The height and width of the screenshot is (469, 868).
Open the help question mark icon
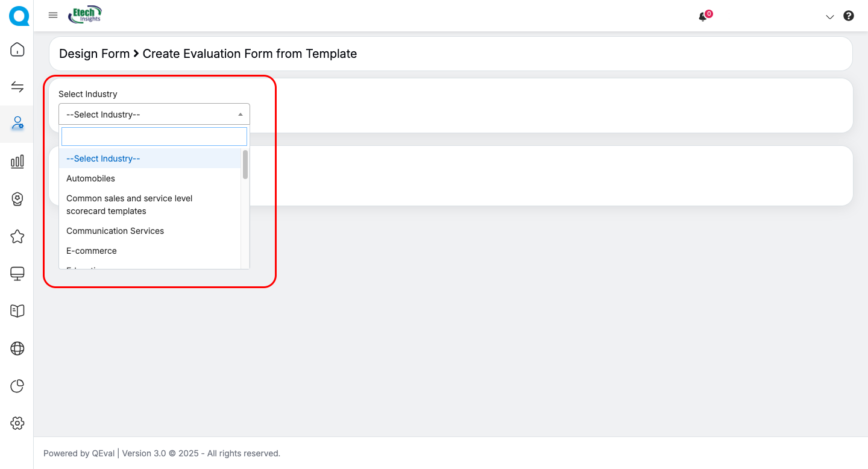pyautogui.click(x=849, y=16)
